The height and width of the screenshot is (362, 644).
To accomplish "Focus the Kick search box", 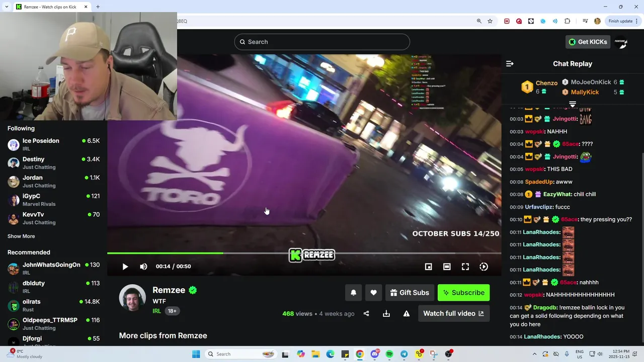I will click(x=322, y=42).
